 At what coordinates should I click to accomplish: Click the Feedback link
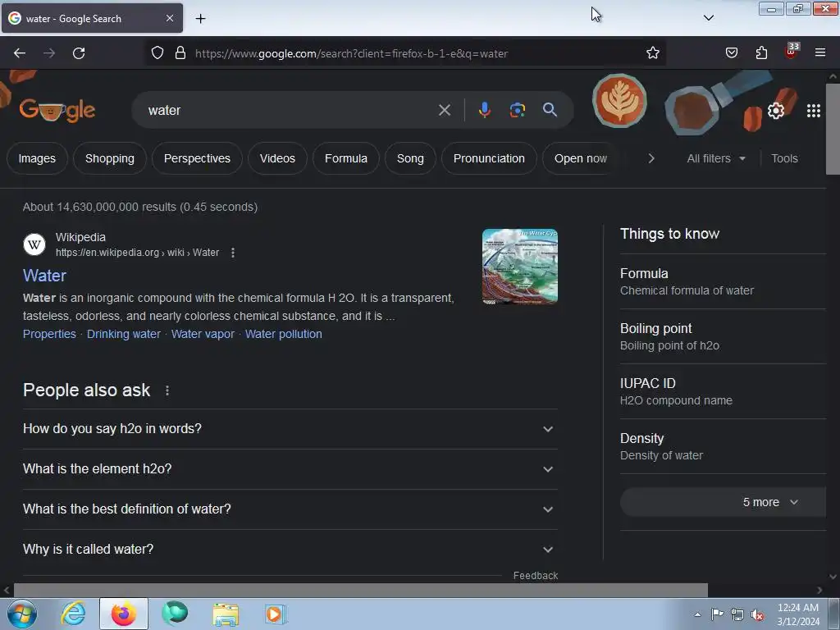click(535, 575)
